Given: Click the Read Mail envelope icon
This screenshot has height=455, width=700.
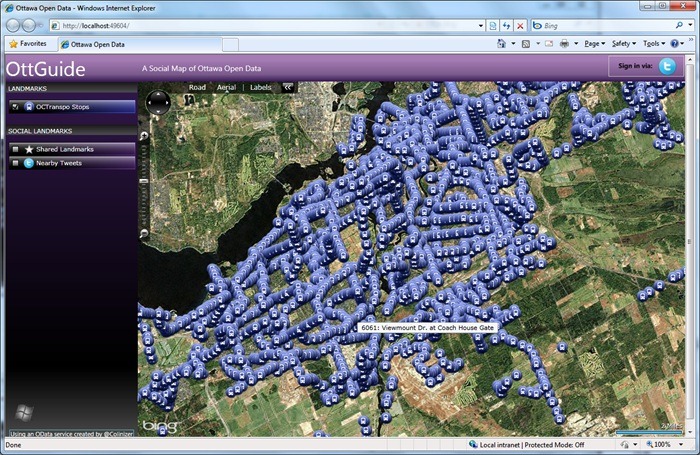Looking at the screenshot, I should [549, 44].
